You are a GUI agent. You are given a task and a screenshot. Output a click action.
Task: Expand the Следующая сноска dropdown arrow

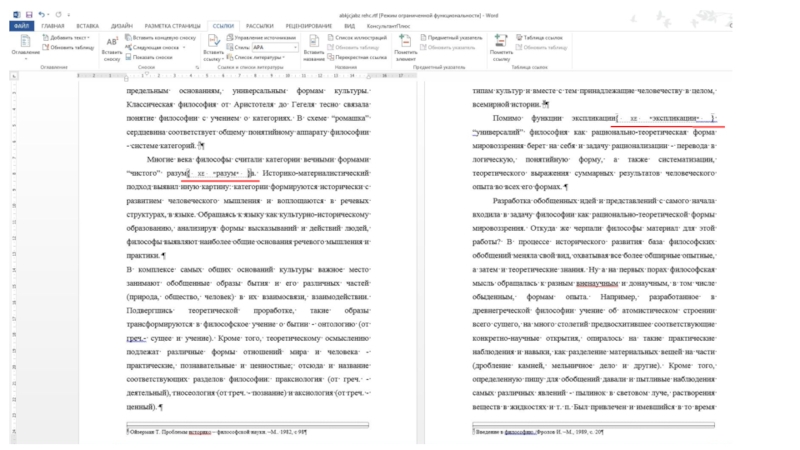[182, 47]
